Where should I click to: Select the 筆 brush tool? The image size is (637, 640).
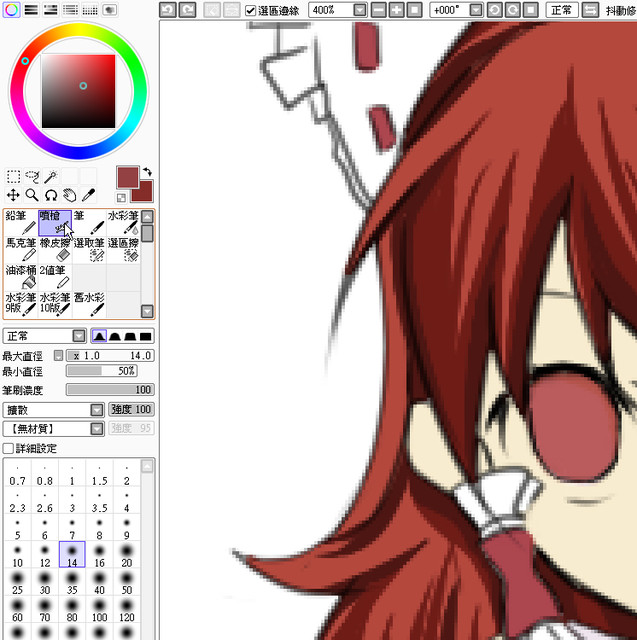point(89,223)
